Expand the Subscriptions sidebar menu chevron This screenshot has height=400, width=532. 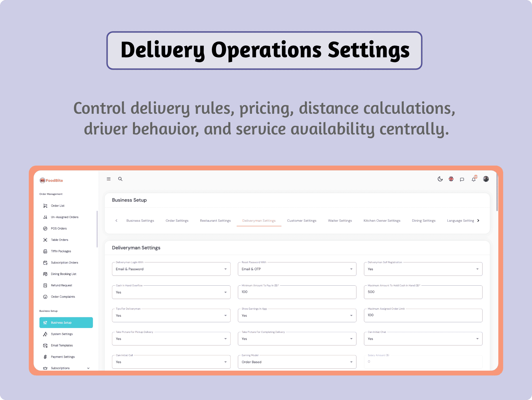click(88, 368)
